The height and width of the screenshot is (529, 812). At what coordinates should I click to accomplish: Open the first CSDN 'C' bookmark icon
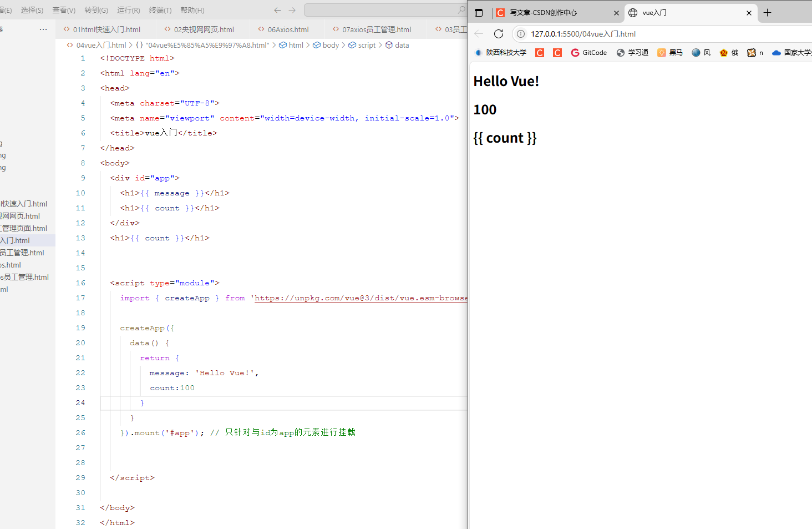pyautogui.click(x=540, y=53)
